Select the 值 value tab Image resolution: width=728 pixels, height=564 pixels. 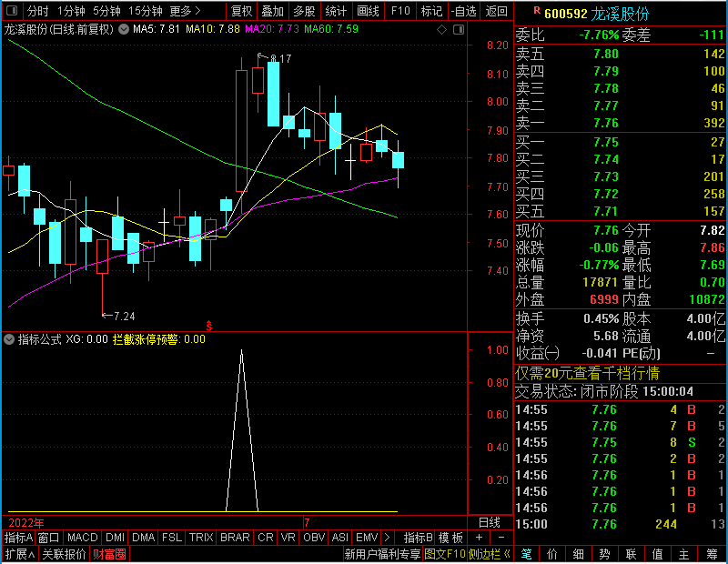(657, 554)
